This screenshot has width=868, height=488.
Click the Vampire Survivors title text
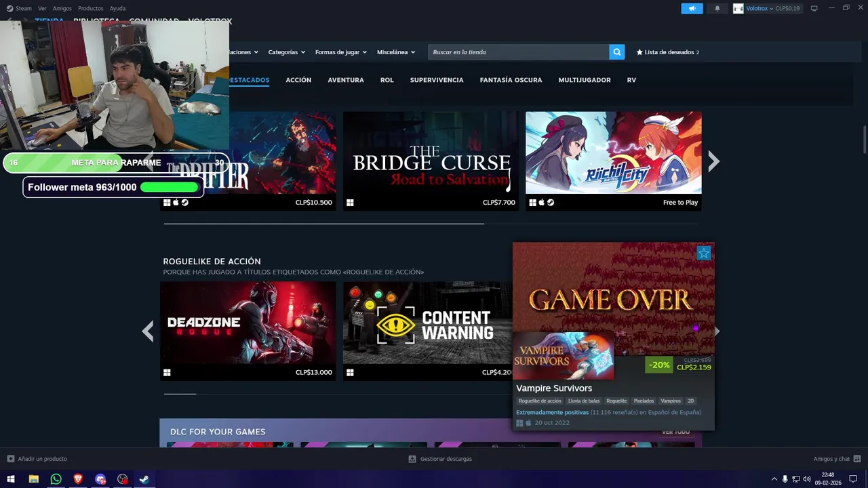tap(554, 388)
